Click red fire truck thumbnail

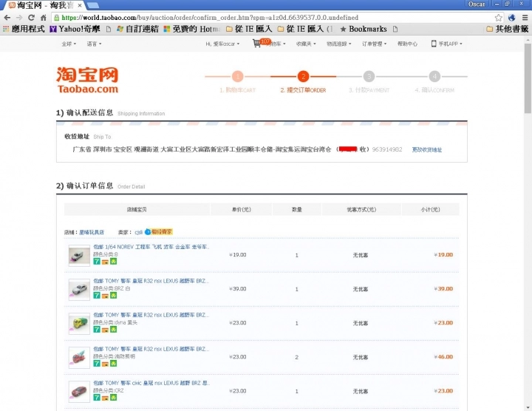click(79, 357)
